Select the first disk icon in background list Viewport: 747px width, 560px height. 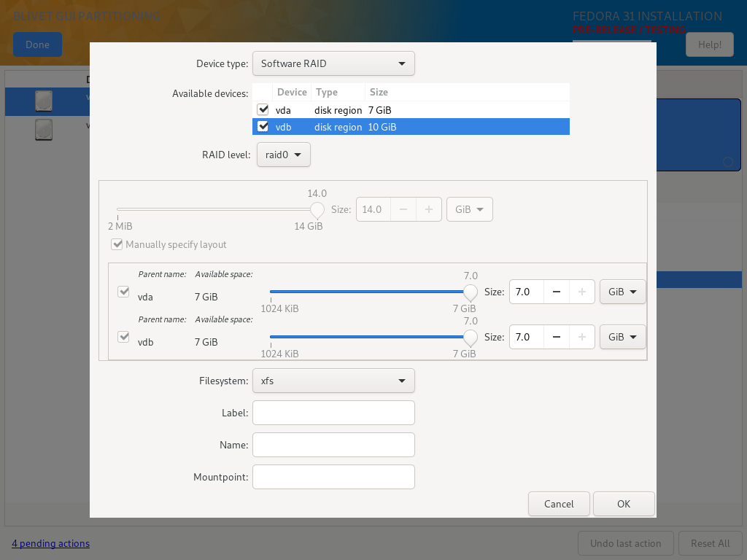(x=44, y=101)
